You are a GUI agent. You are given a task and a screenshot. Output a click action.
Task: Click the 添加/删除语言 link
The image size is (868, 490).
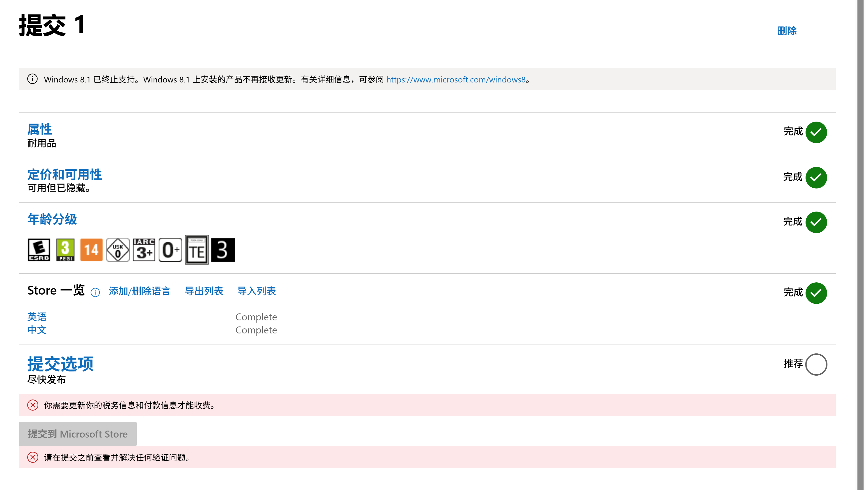(139, 291)
